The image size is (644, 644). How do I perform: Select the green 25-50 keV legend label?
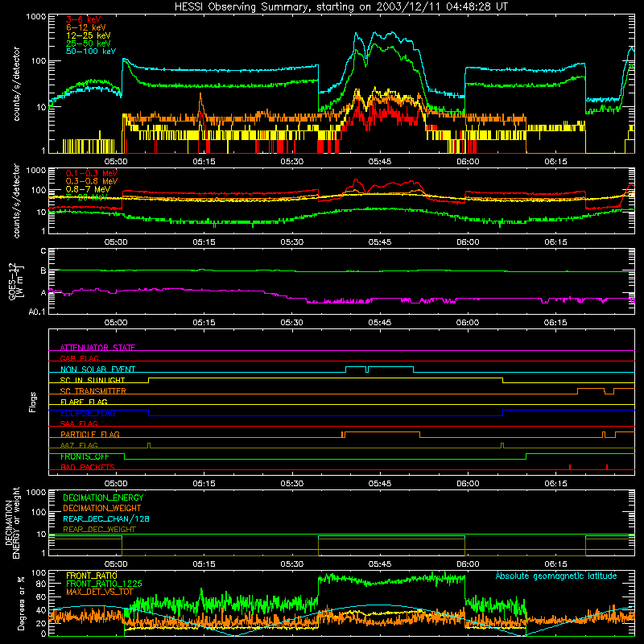point(89,43)
